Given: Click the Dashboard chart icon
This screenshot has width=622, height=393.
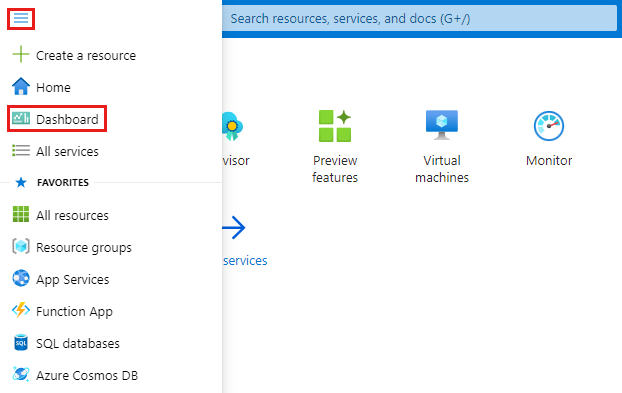Looking at the screenshot, I should [x=21, y=118].
